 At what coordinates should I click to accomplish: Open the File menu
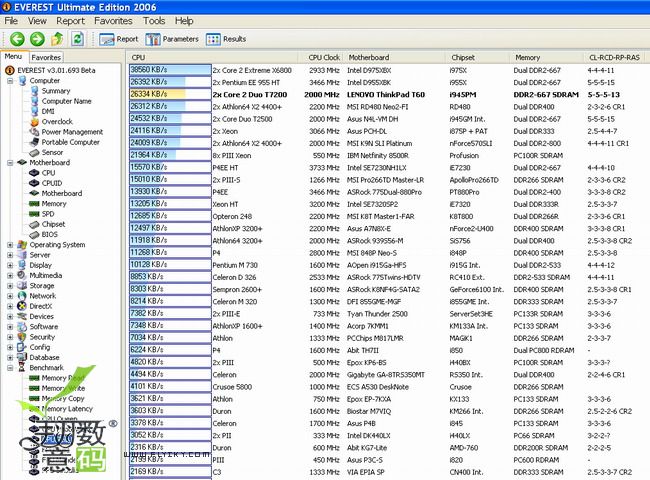click(11, 21)
